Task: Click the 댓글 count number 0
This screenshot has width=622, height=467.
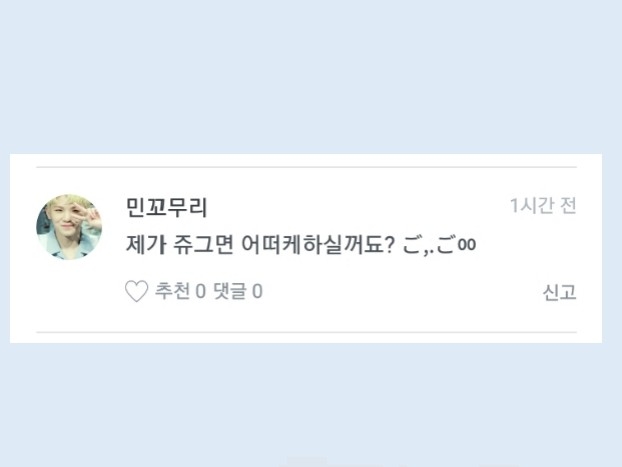Action: click(x=257, y=292)
